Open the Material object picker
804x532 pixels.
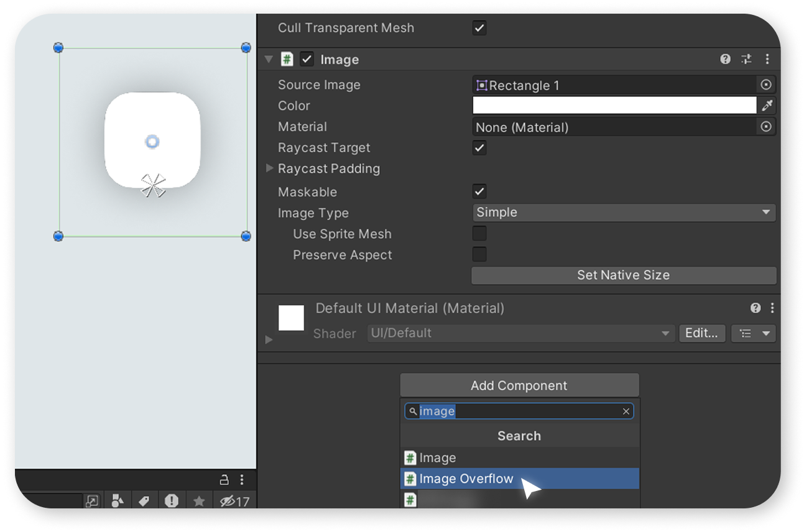tap(766, 127)
